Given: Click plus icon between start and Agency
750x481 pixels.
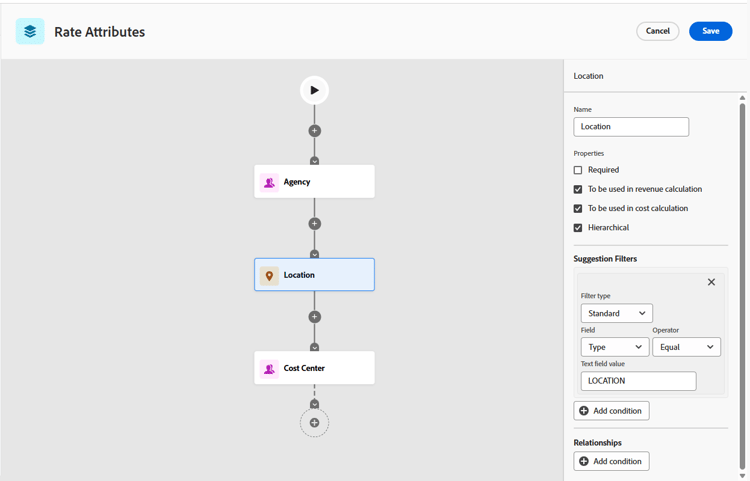Looking at the screenshot, I should (x=314, y=131).
